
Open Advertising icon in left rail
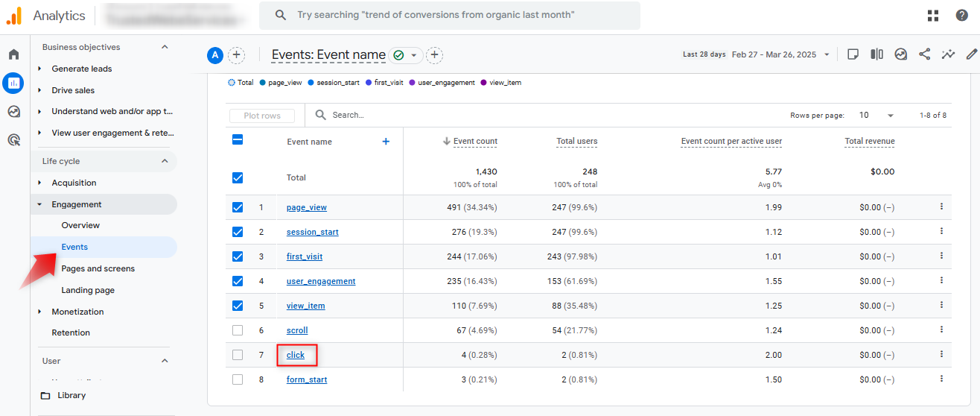[13, 139]
